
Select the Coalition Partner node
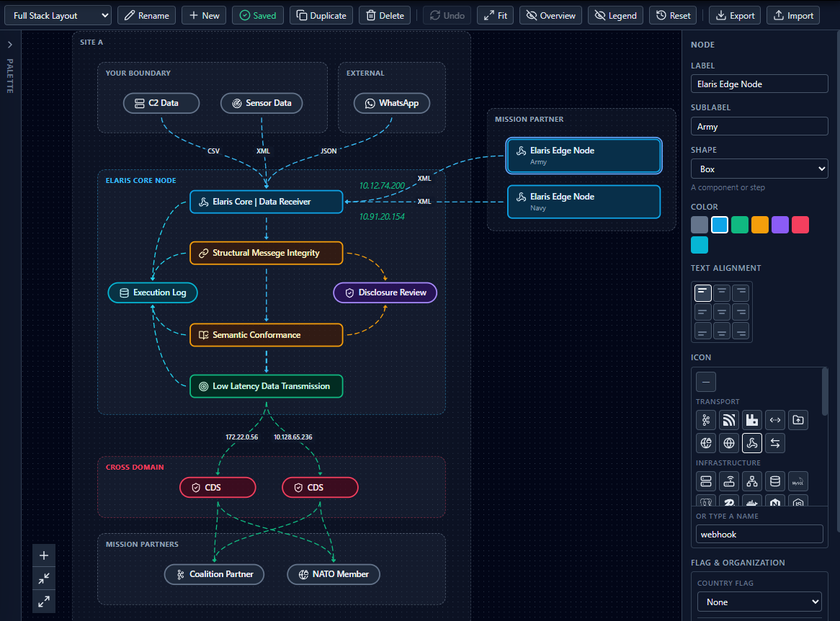214,574
